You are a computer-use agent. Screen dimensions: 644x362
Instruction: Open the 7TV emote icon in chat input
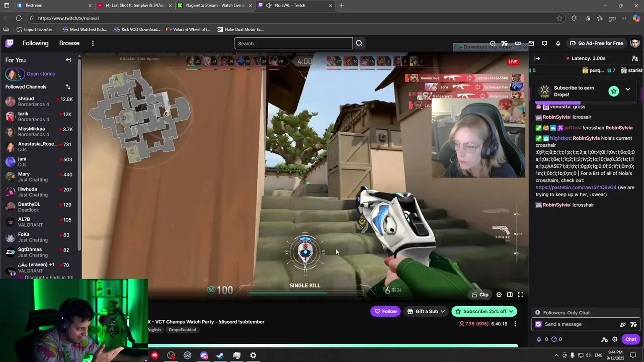tap(633, 324)
